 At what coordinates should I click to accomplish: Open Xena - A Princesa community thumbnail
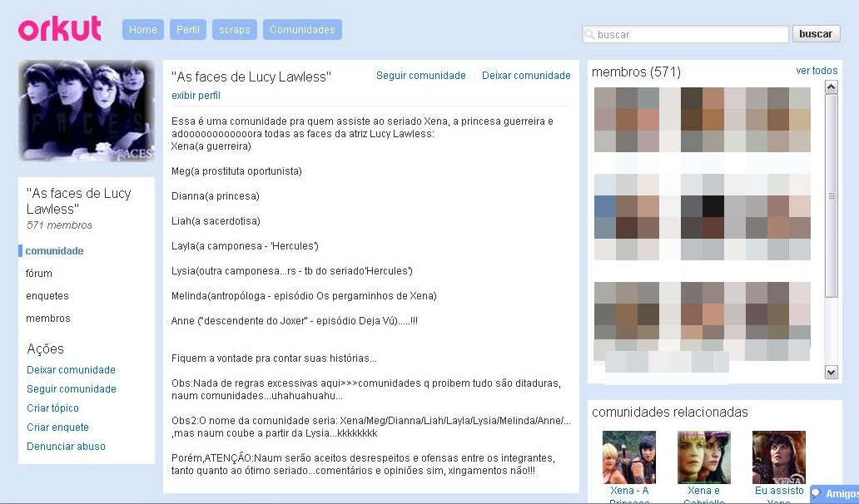(629, 457)
